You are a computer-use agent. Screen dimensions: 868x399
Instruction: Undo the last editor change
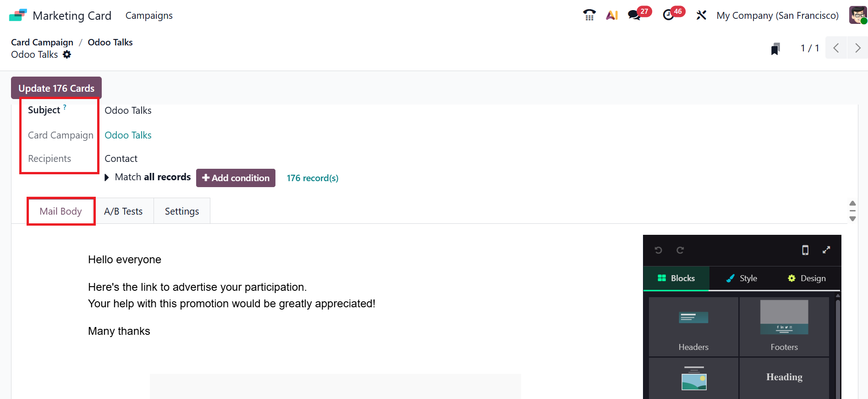tap(659, 250)
